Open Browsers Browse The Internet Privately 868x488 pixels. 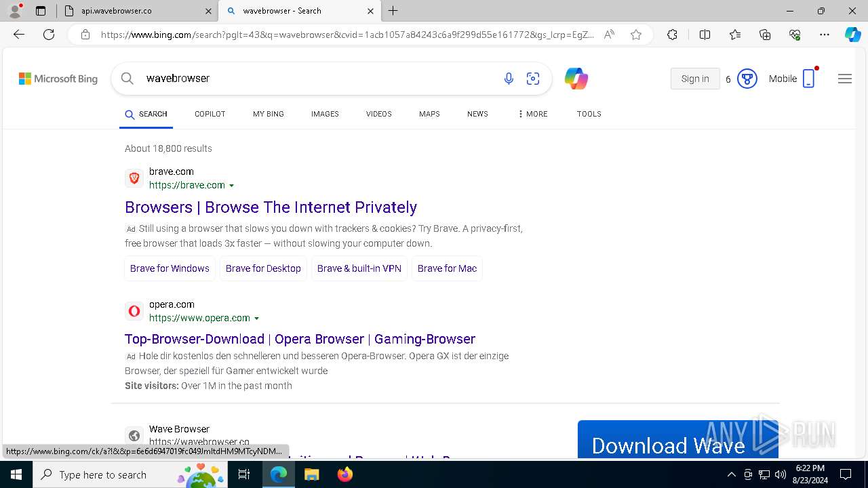(271, 207)
